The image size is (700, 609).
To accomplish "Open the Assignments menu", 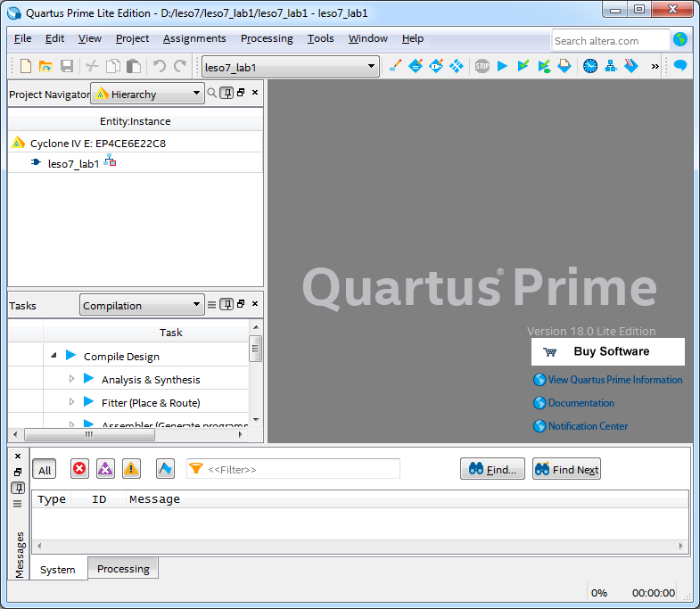I will click(194, 39).
